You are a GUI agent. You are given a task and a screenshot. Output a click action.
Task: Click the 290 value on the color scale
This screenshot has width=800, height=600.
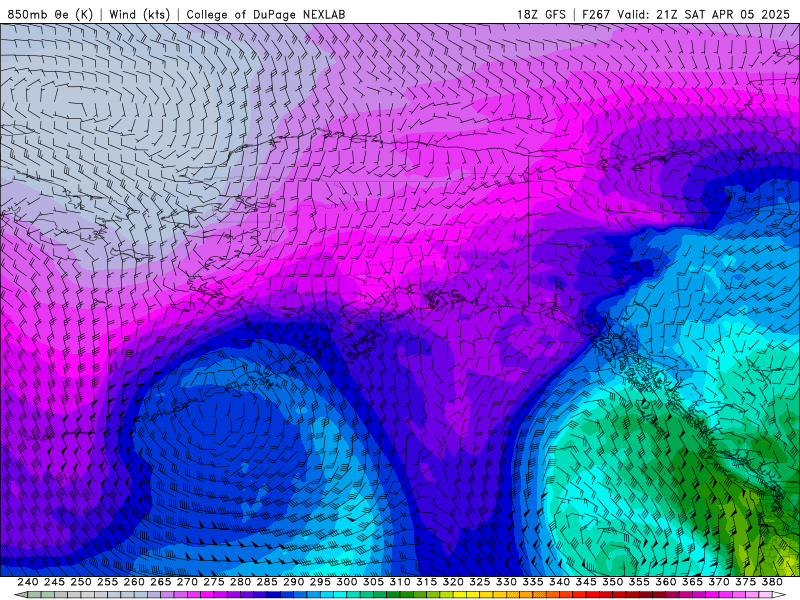(293, 582)
